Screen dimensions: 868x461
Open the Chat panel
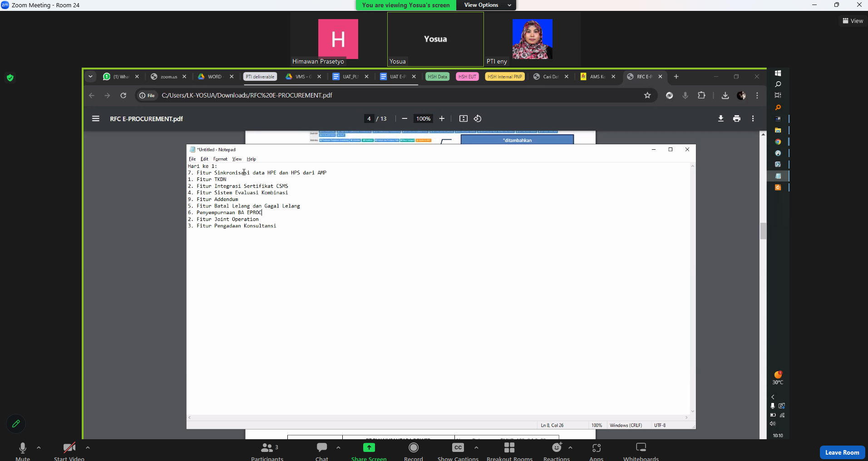coord(322,449)
